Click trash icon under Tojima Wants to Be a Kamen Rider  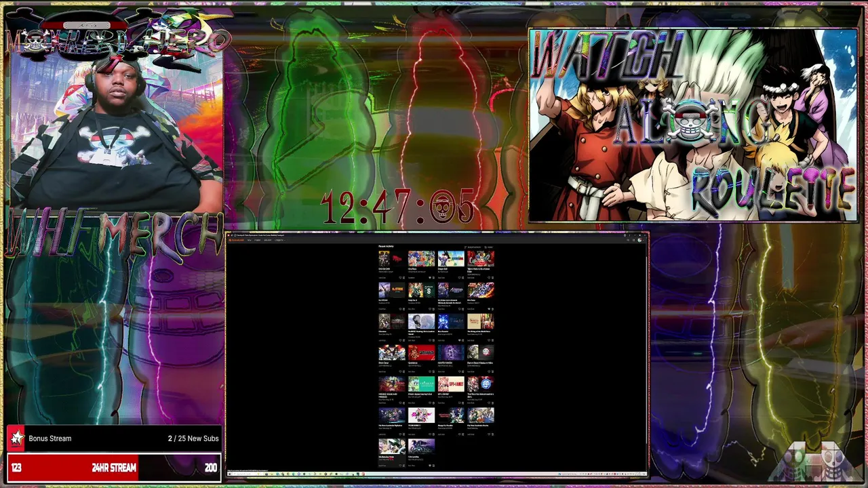[x=492, y=278]
